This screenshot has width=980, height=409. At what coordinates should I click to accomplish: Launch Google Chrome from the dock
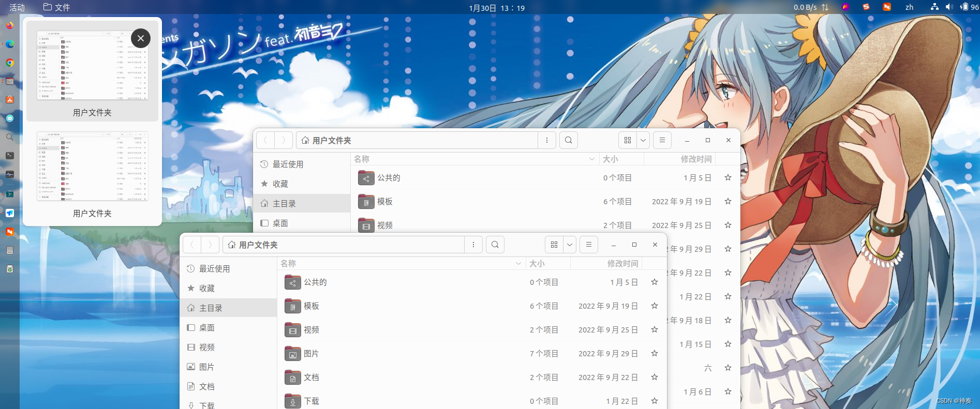(x=10, y=63)
